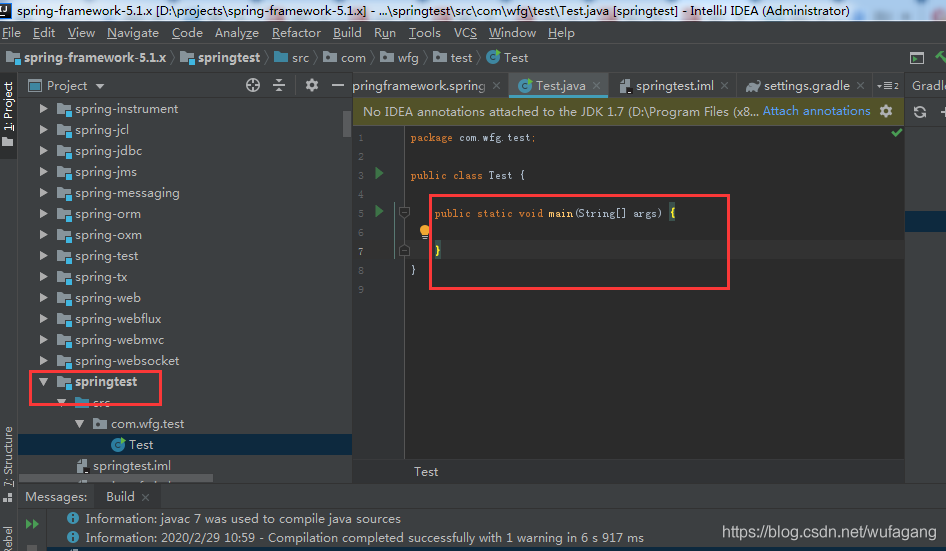Click wfg breadcrumb in navigation bar
The height and width of the screenshot is (551, 946).
(399, 57)
